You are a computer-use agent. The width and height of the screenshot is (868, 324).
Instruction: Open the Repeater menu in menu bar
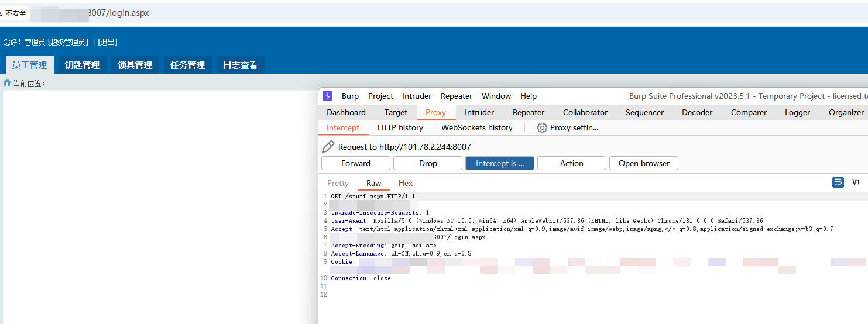457,96
